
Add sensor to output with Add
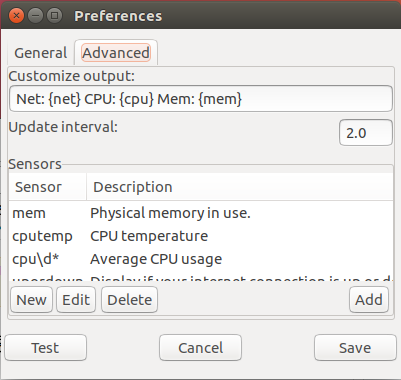click(x=369, y=300)
